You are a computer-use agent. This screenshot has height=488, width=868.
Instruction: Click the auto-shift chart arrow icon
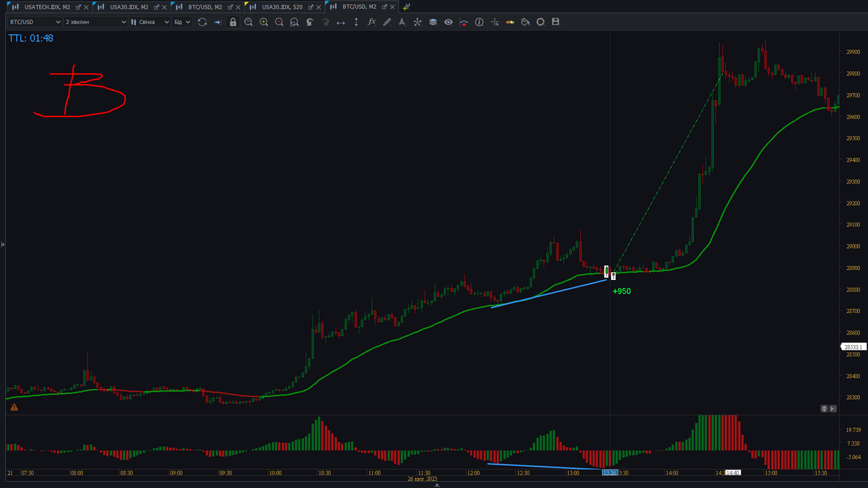click(217, 22)
